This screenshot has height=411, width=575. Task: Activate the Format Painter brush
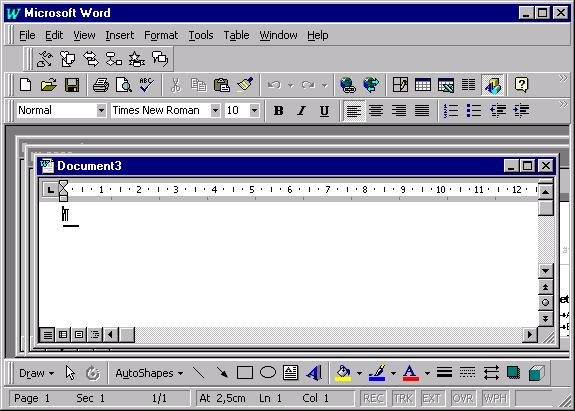tap(245, 85)
